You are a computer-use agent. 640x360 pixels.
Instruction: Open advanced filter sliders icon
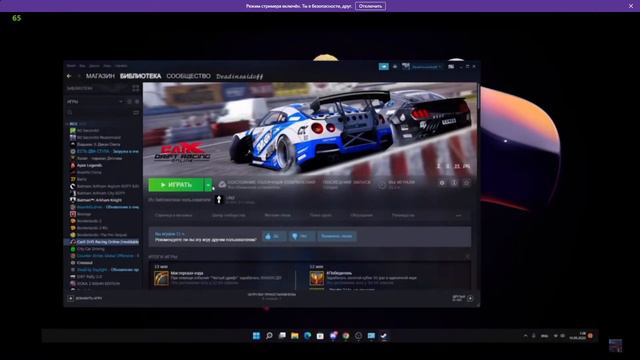(x=136, y=112)
